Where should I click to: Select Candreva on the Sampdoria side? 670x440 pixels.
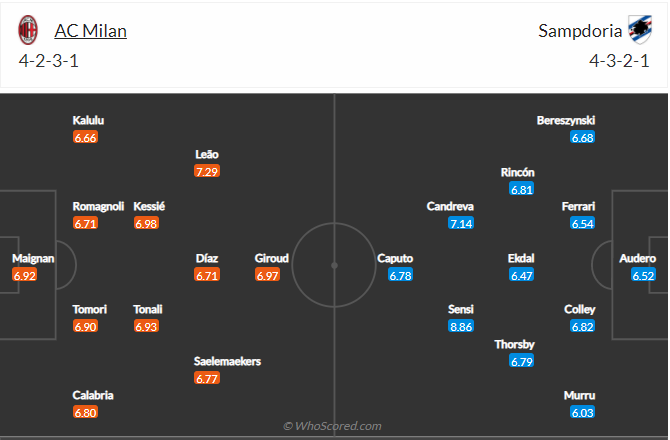450,206
